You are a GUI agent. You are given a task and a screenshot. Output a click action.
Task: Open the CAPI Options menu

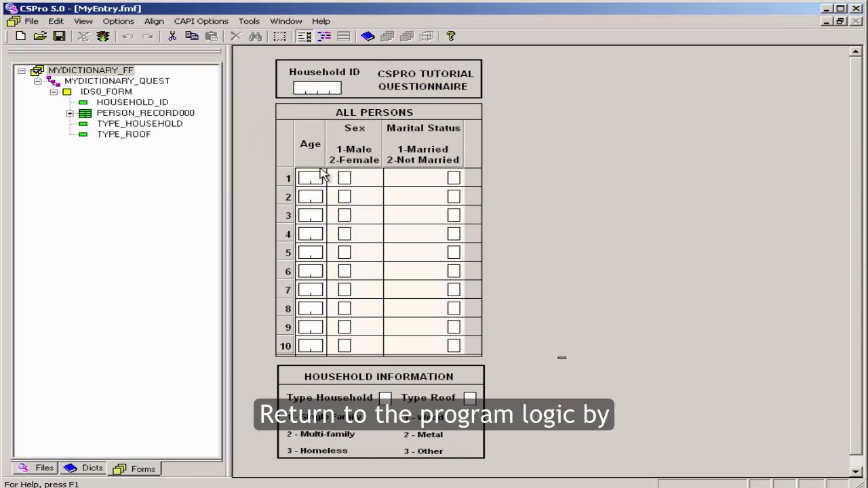point(201,21)
